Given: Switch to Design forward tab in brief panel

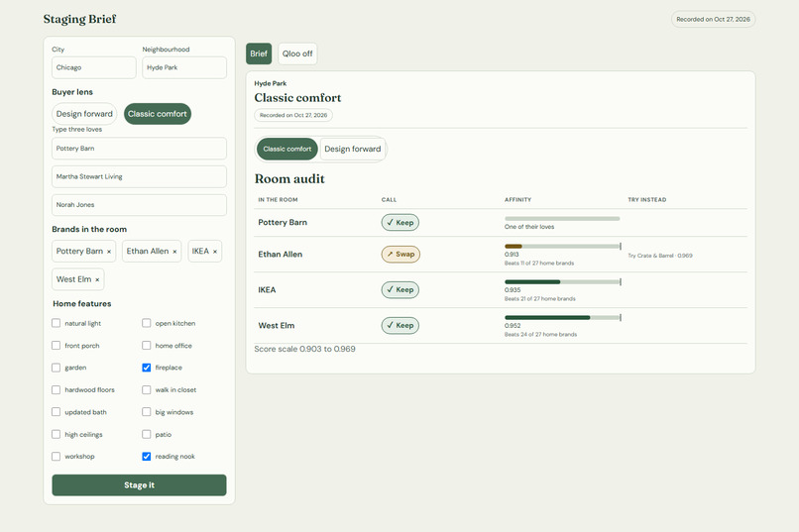Looking at the screenshot, I should pos(353,149).
